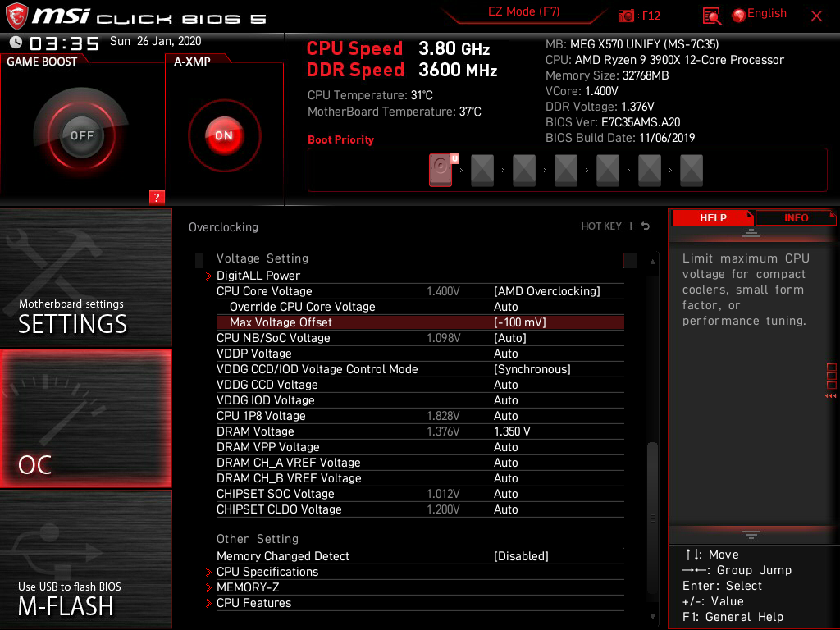Click the settings list scrollbar thumb

(652, 517)
